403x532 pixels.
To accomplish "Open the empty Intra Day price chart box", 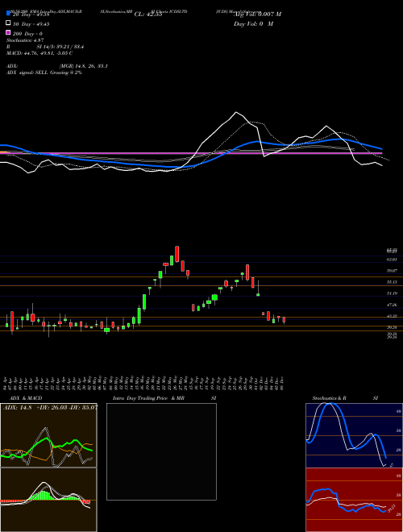I will (x=161, y=451).
